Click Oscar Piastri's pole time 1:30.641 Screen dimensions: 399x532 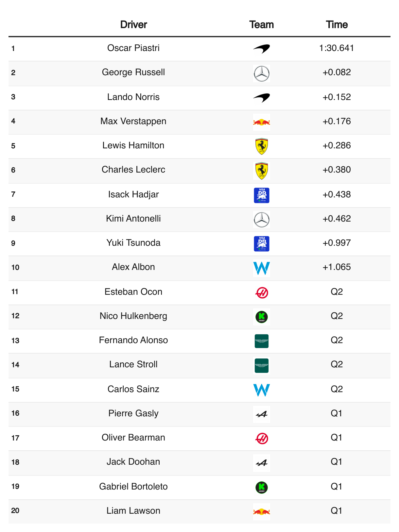point(337,48)
